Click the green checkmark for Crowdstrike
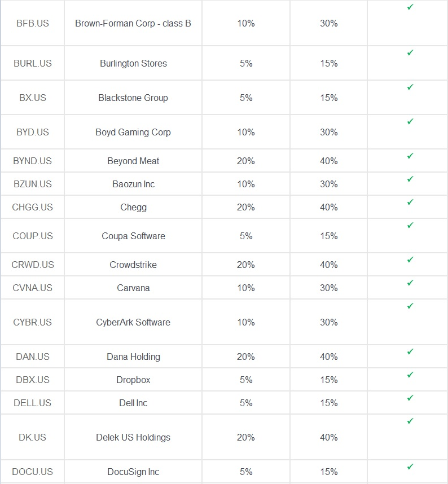This screenshot has width=448, height=484. point(410,259)
